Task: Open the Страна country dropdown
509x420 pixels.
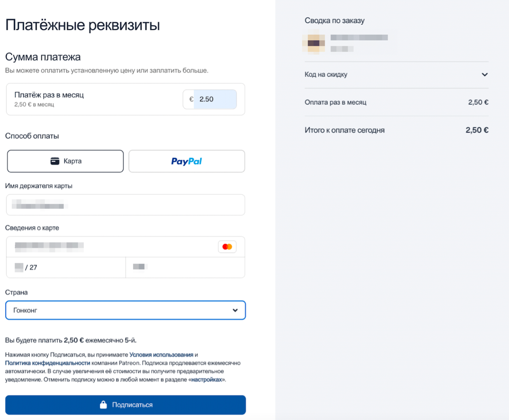Action: pyautogui.click(x=125, y=310)
